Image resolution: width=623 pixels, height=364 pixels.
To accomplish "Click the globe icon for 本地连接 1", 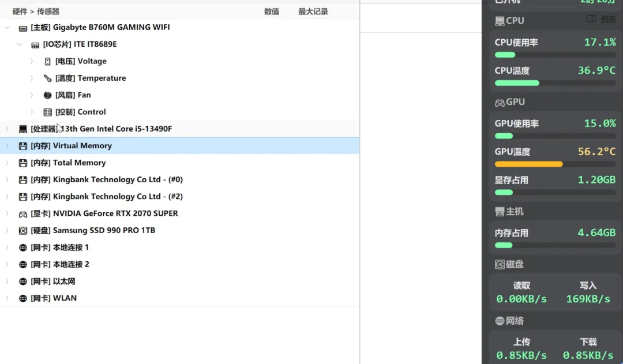I will pyautogui.click(x=23, y=248).
